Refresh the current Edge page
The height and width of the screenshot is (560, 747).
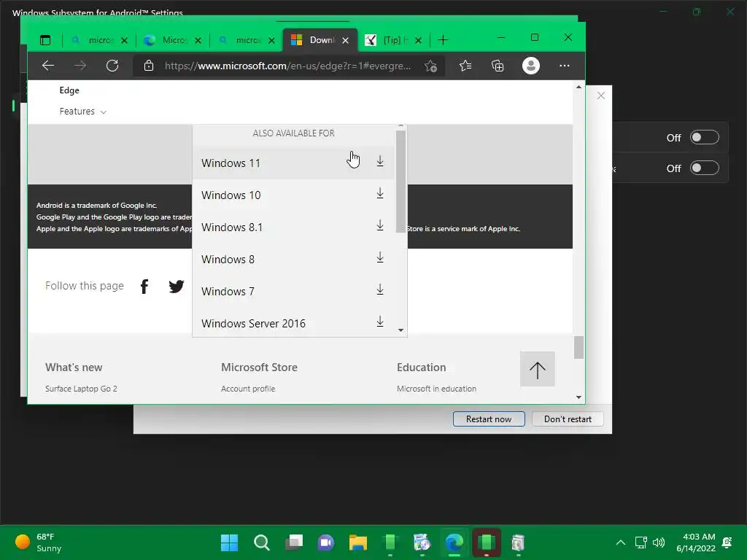[x=112, y=66]
